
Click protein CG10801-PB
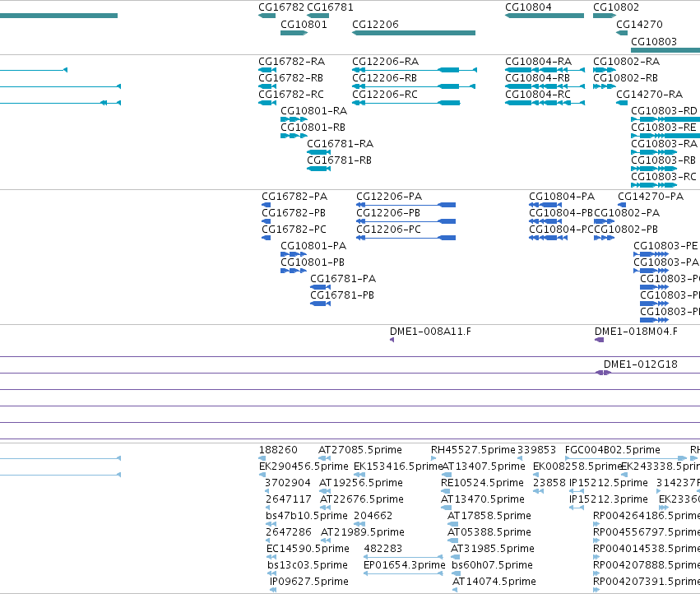(312, 262)
